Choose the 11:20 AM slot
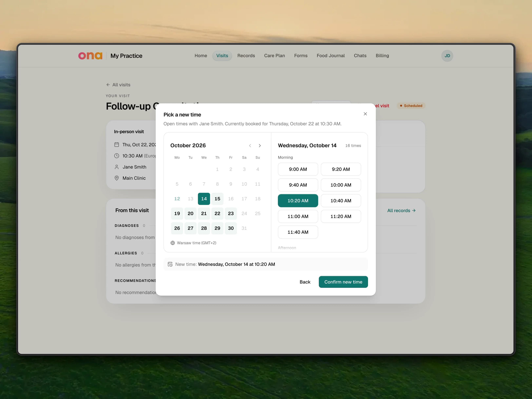 click(x=341, y=216)
